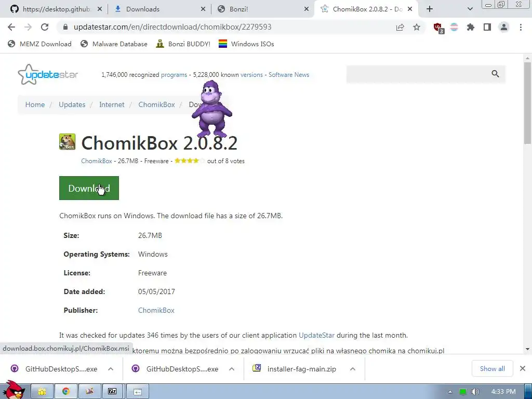Click the green Download button
This screenshot has width=532, height=399.
[89, 188]
